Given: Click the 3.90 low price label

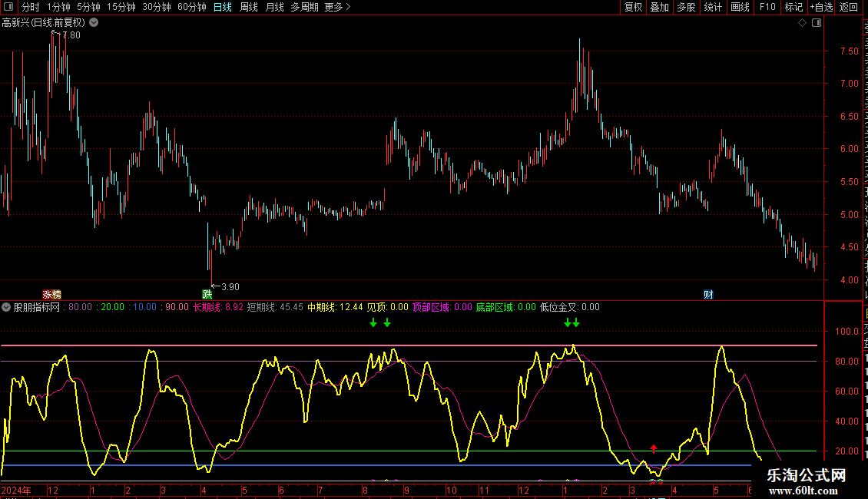Looking at the screenshot, I should 230,286.
